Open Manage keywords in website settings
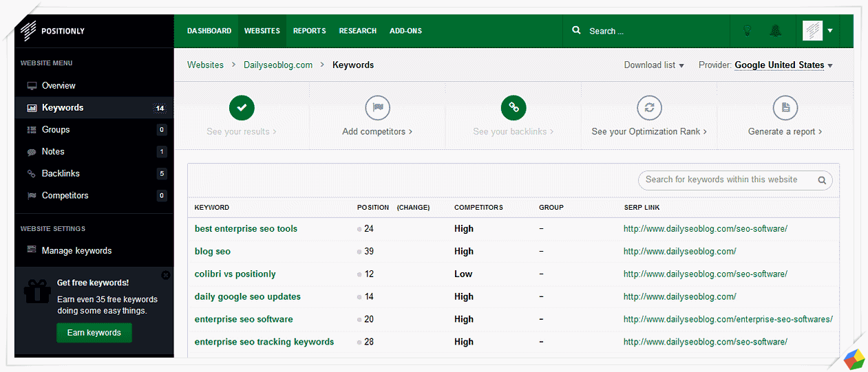 76,251
